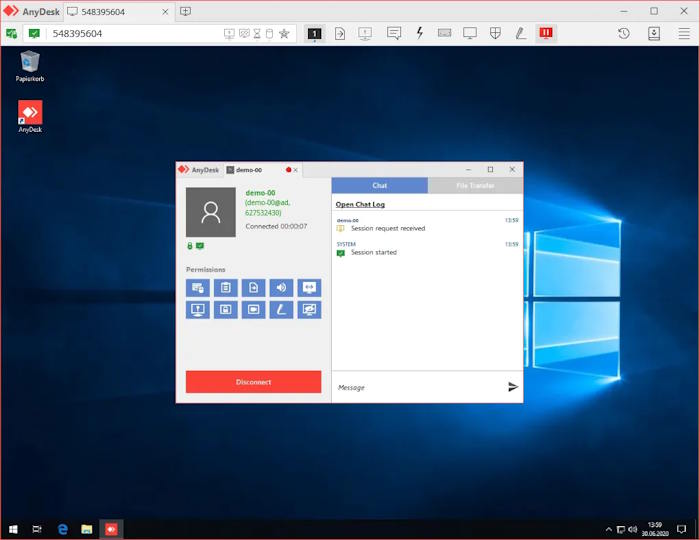Send the chat message with arrow icon
Screen dimensions: 700x540
point(513,387)
